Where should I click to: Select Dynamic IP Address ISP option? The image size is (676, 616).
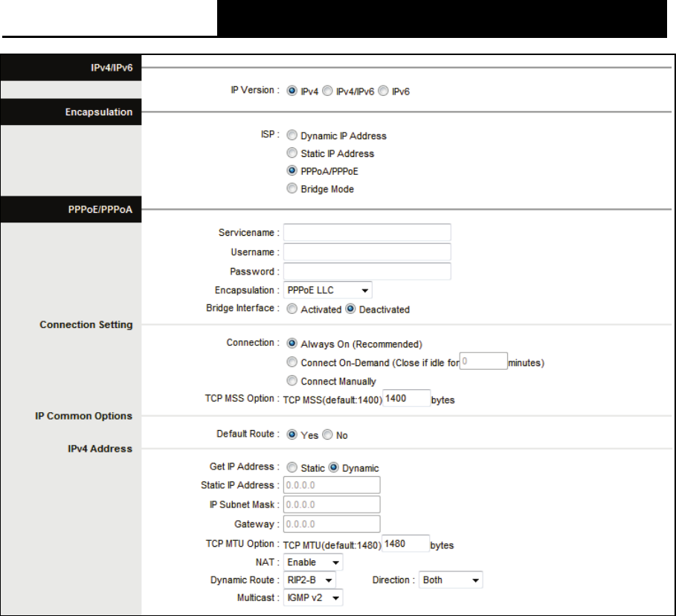pos(292,135)
